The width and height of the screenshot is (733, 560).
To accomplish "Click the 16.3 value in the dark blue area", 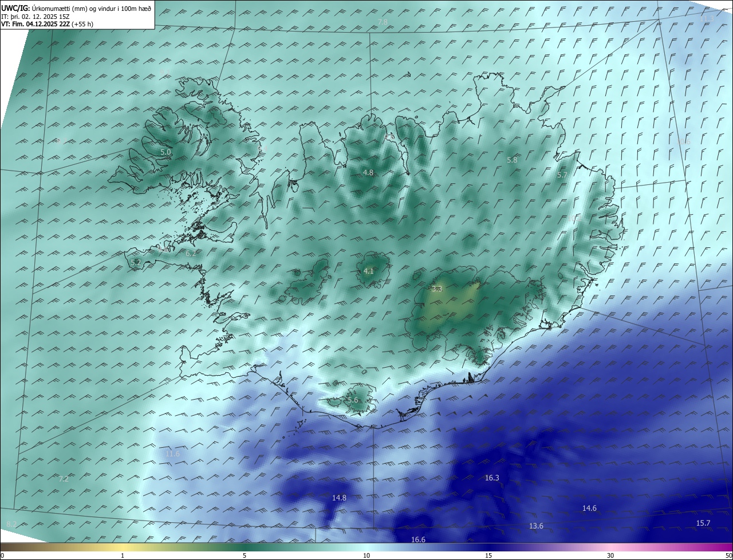I will 492,478.
